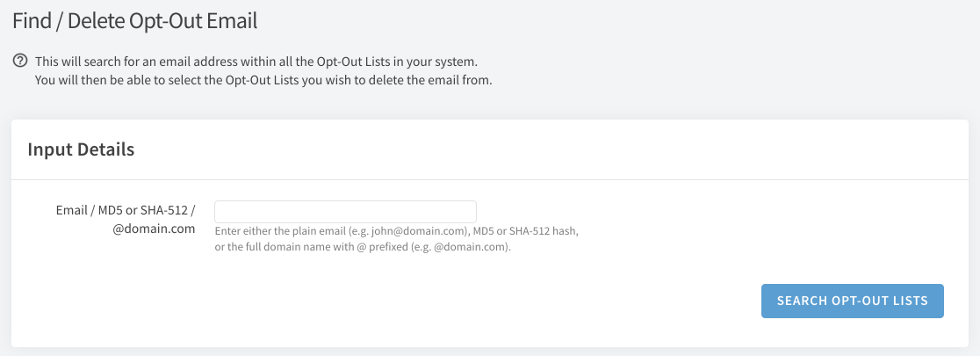Click the 'Email / MD5 or SHA-512 / @domain.com' label
This screenshot has height=356, width=980.
[126, 219]
